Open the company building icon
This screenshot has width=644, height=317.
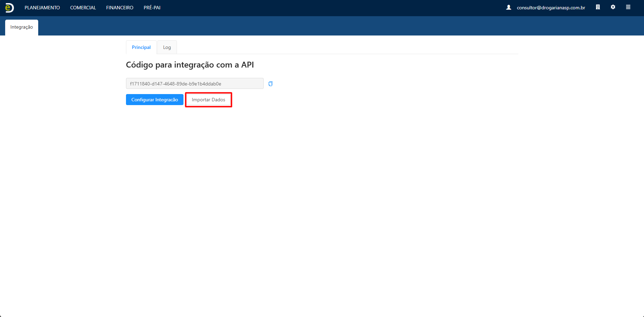598,7
